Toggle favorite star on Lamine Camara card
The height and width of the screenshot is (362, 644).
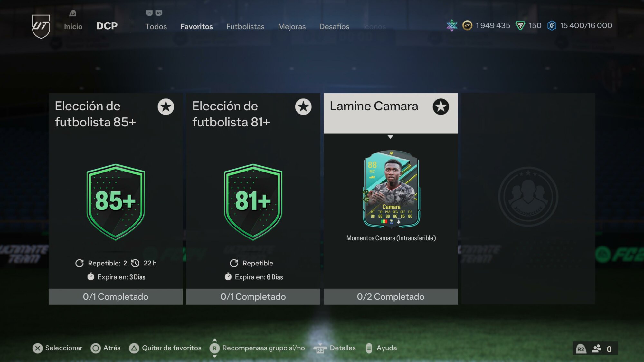point(441,107)
